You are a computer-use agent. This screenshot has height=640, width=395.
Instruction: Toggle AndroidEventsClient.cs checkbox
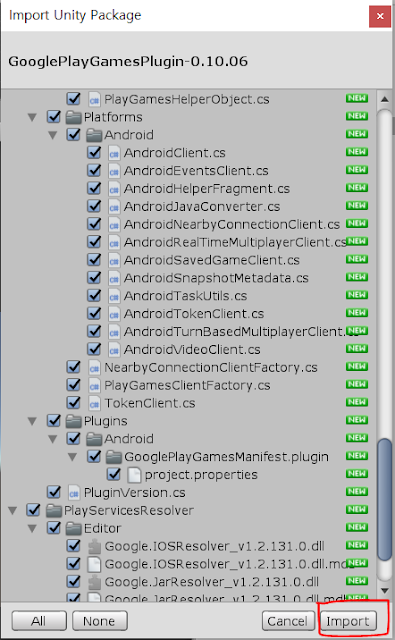pyautogui.click(x=94, y=171)
